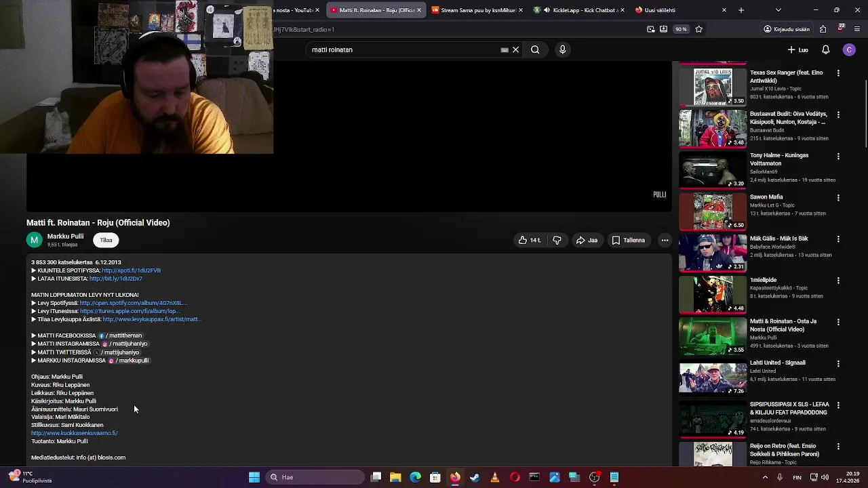Bookmark this page with star icon

(699, 29)
